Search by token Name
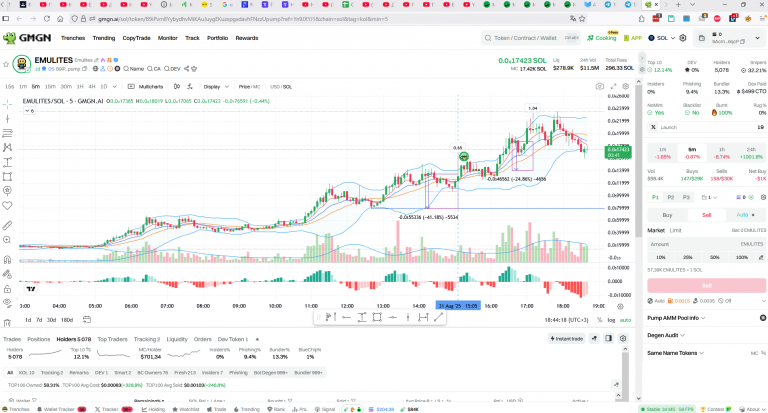 pos(134,69)
